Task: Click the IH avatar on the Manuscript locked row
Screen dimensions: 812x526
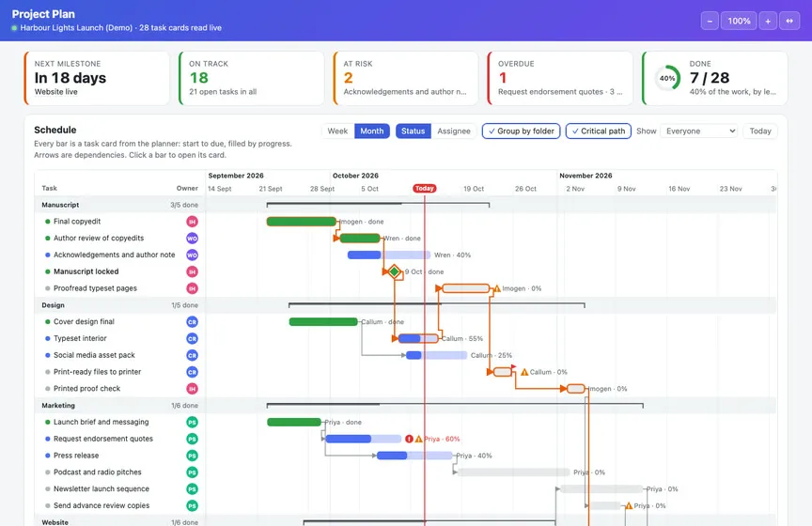Action: click(192, 271)
